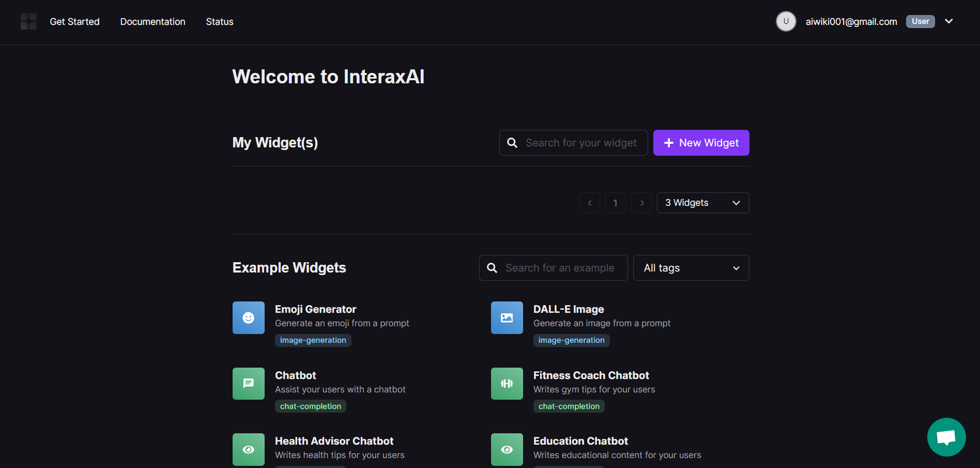Click the chat-completion tag under Chatbot
The image size is (980, 468).
point(311,406)
